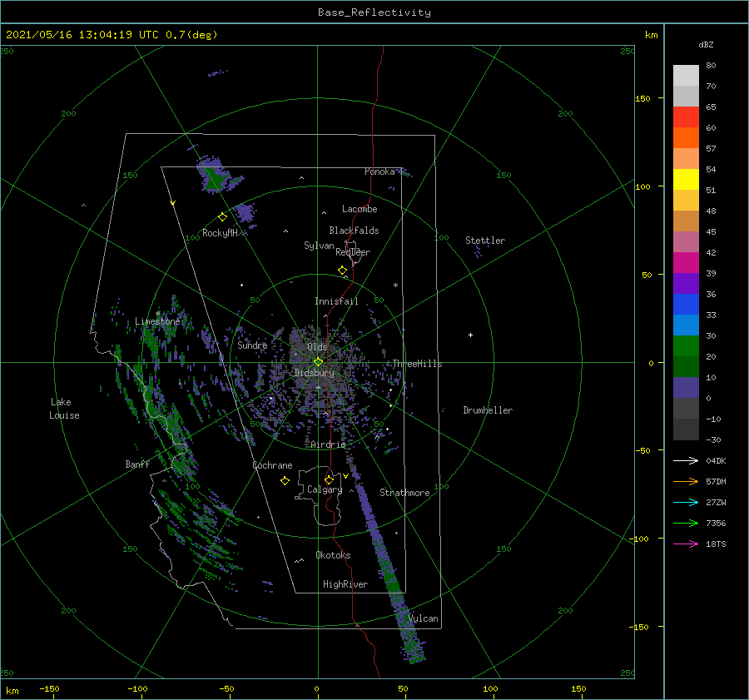Click the orange 57DM arrow in legend
The image size is (749, 700).
click(x=686, y=482)
